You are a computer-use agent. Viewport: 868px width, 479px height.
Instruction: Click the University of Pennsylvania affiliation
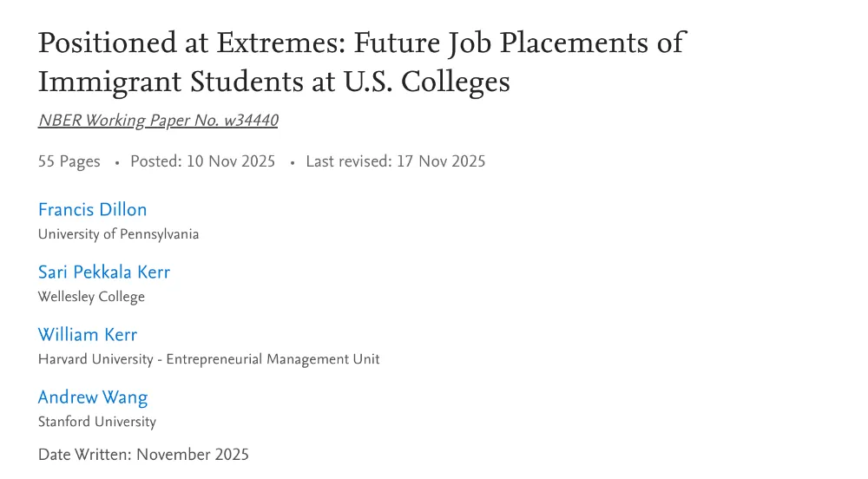point(118,234)
